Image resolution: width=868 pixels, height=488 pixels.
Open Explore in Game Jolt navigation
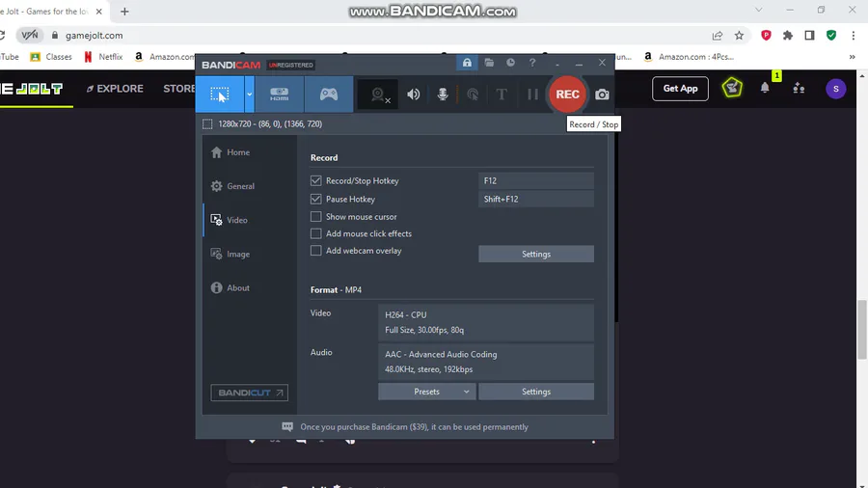pos(115,89)
